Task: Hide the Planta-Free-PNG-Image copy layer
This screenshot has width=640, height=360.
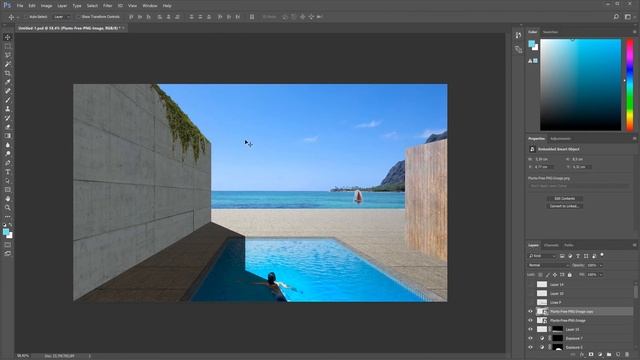Action: (530, 311)
